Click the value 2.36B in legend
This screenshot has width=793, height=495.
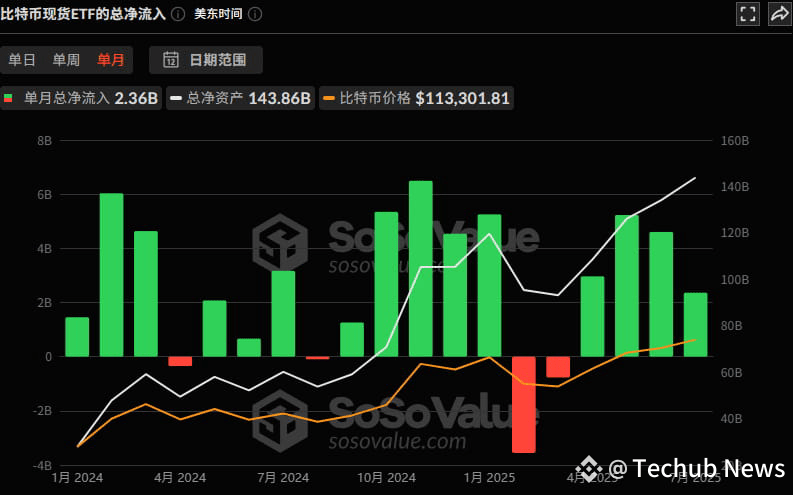tap(136, 98)
